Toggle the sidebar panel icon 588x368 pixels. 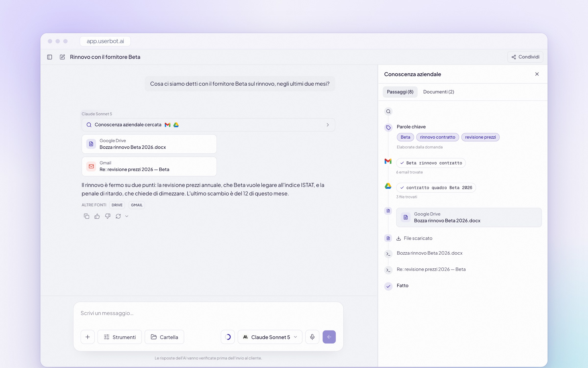point(49,57)
